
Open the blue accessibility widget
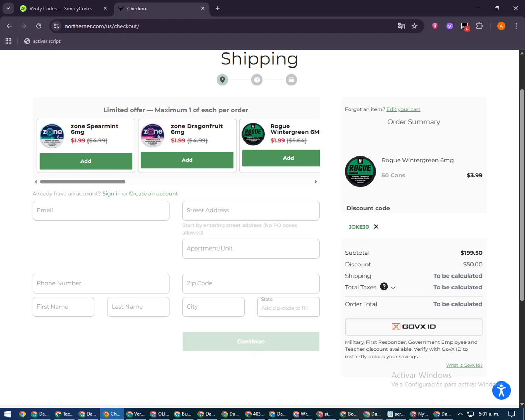[x=501, y=391]
